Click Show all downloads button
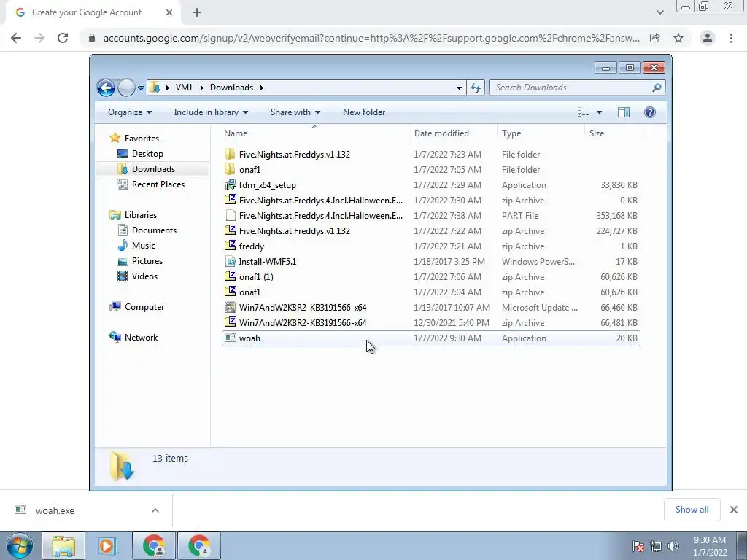747x560 pixels. pos(692,510)
